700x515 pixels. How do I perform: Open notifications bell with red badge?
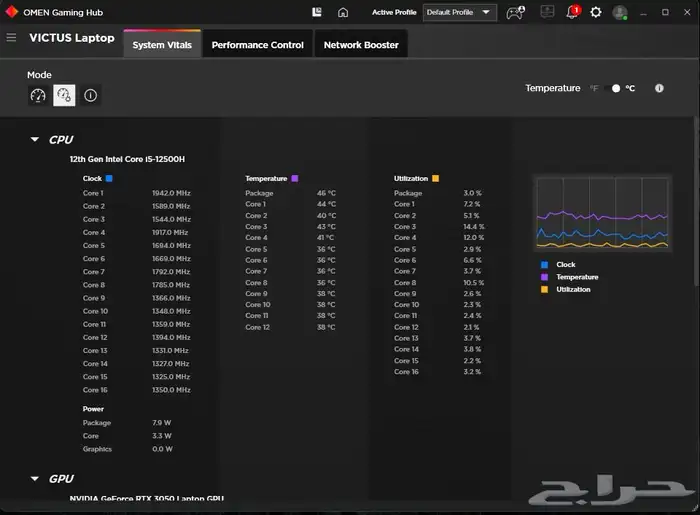572,13
